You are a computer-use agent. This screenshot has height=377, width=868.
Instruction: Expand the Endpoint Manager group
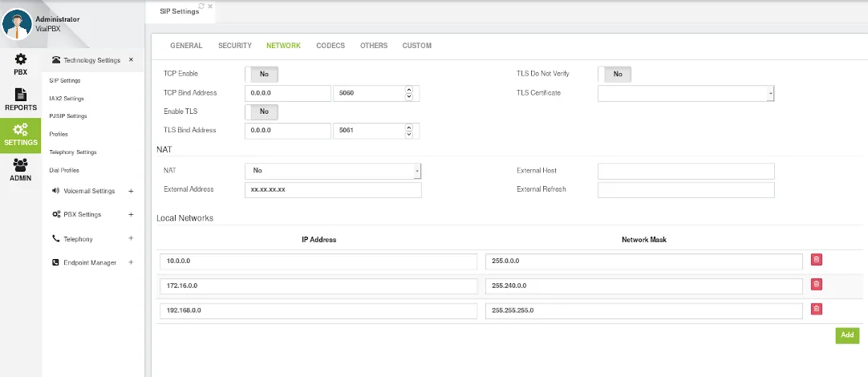click(x=131, y=262)
